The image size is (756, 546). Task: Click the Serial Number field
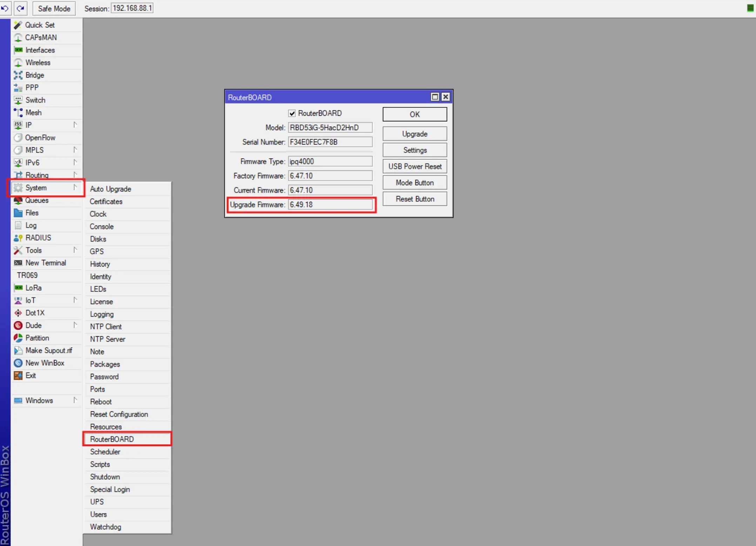330,142
